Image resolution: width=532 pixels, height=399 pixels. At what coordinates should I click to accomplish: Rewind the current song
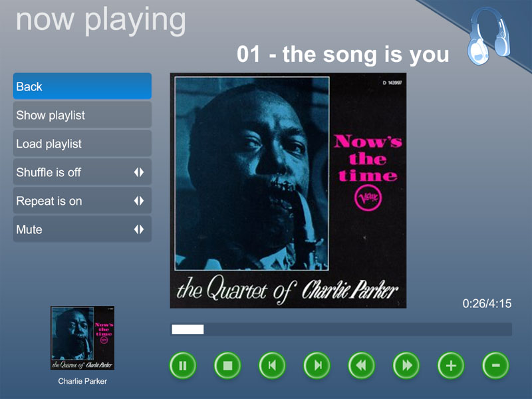click(x=361, y=365)
